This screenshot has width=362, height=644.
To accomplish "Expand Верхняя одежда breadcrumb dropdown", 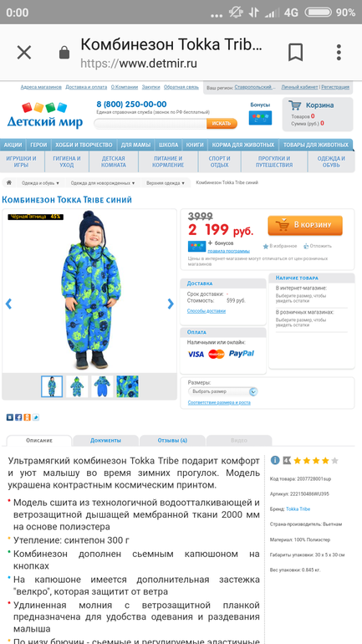I will tap(166, 183).
